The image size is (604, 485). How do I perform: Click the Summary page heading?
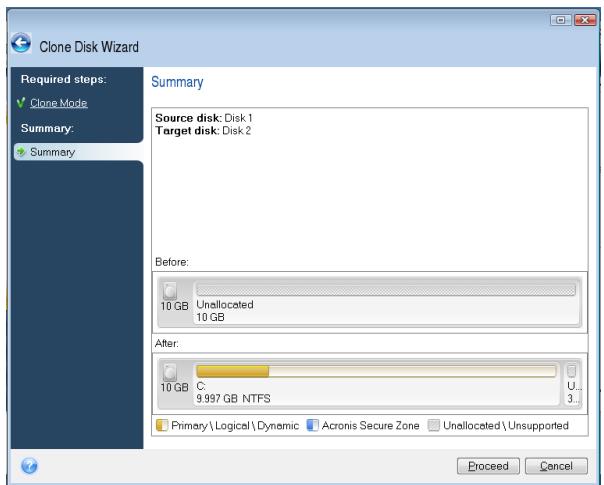(x=177, y=82)
